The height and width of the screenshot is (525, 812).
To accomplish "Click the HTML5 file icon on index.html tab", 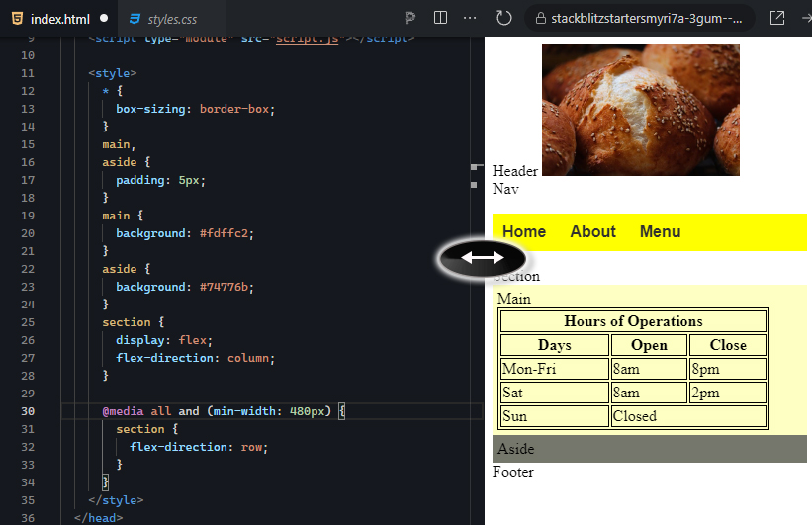I will point(17,19).
